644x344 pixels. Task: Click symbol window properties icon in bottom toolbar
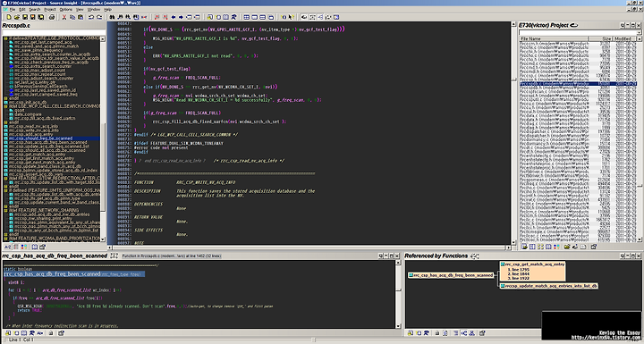pyautogui.click(x=42, y=247)
